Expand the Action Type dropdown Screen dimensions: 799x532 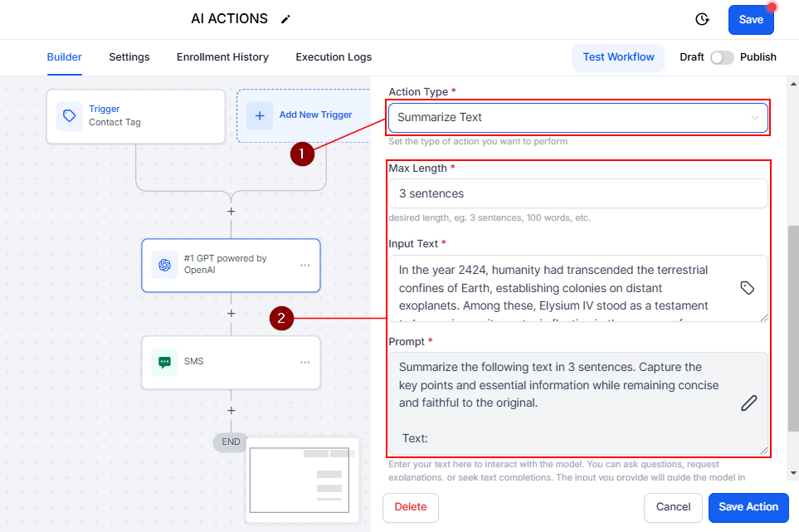coord(577,118)
